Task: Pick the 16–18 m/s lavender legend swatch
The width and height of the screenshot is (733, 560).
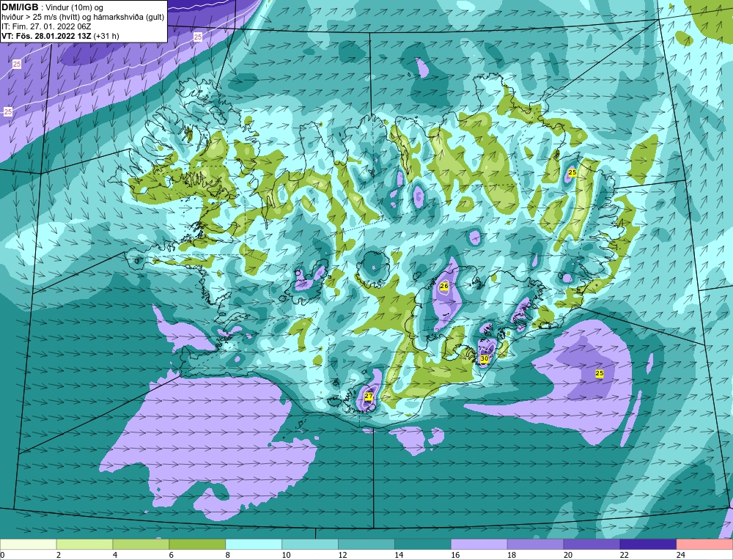Action: (x=479, y=545)
